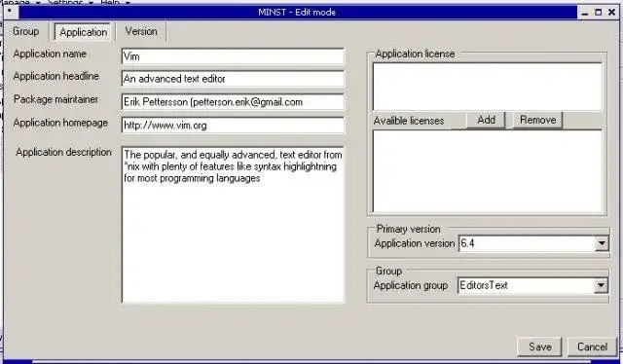Viewport: 623px width, 364px height.
Task: Edit the Application headline field
Action: [234, 79]
